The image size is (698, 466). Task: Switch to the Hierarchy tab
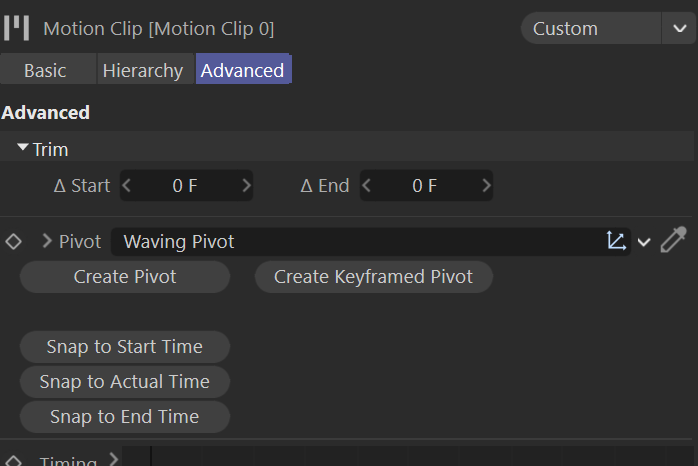143,71
